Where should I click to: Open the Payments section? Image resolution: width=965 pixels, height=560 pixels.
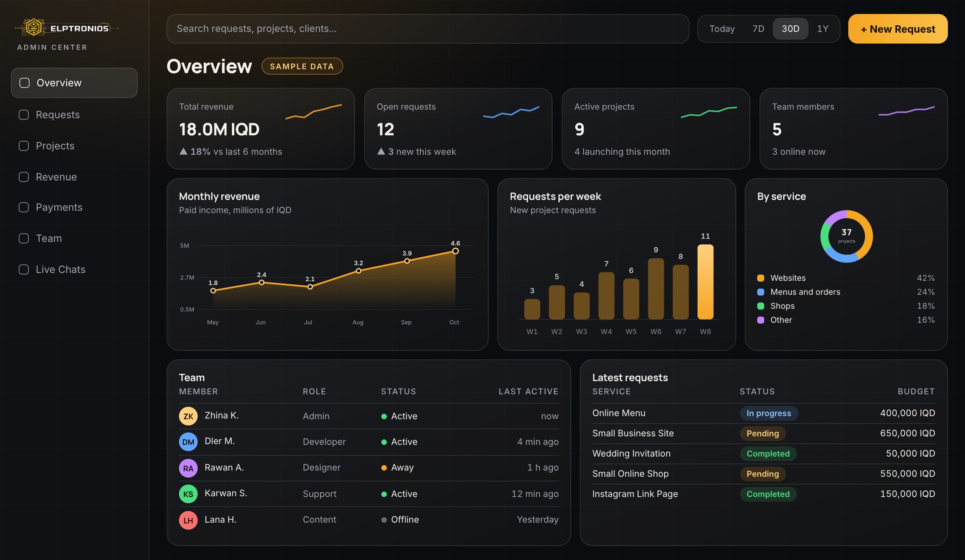pos(74,207)
